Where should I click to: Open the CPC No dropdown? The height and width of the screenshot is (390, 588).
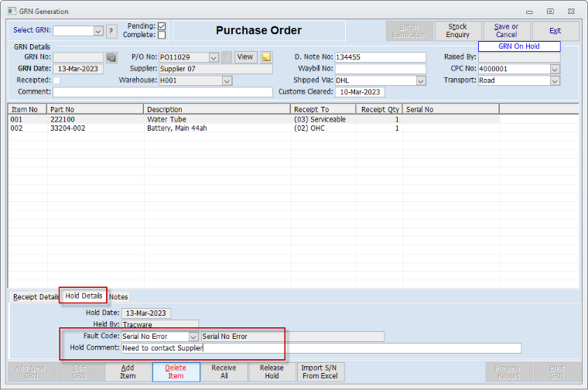pos(555,69)
